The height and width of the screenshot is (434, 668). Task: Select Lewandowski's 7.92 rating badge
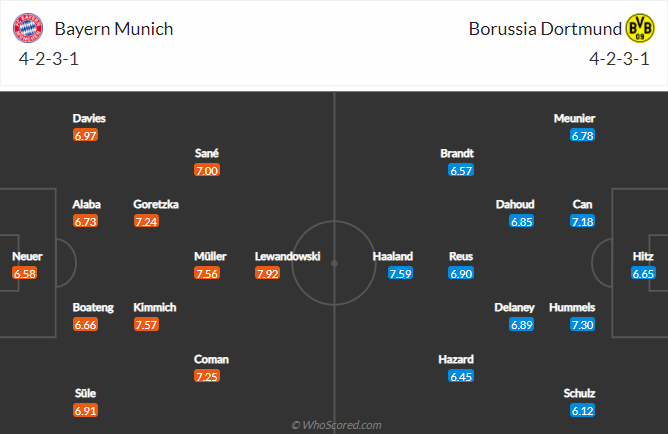click(268, 272)
